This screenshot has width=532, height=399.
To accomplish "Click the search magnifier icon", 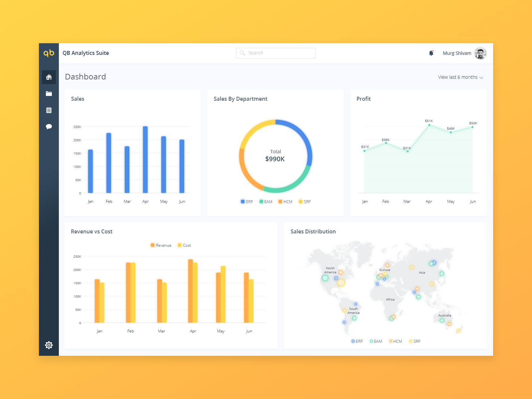I will (242, 53).
